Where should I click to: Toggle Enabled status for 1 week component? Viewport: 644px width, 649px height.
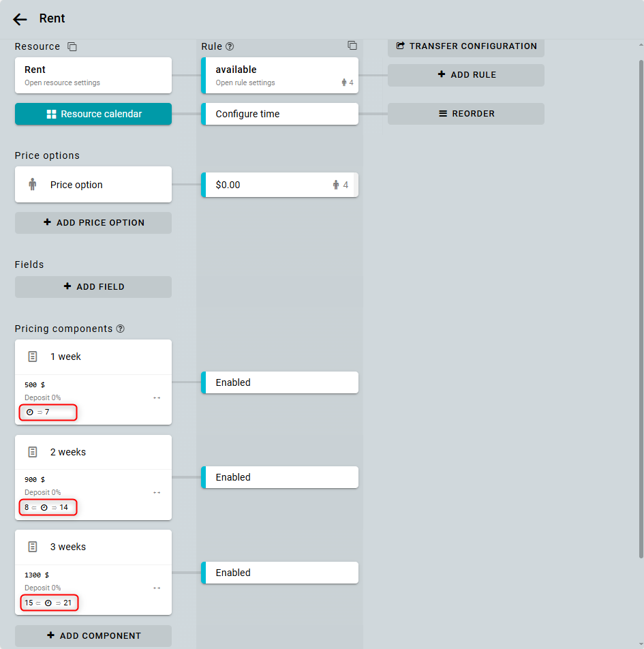(280, 382)
